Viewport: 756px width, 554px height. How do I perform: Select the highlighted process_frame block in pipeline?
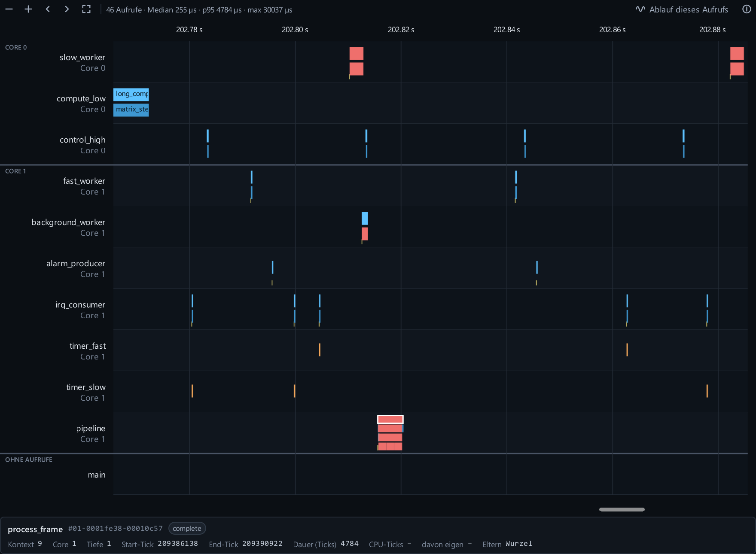[390, 419]
